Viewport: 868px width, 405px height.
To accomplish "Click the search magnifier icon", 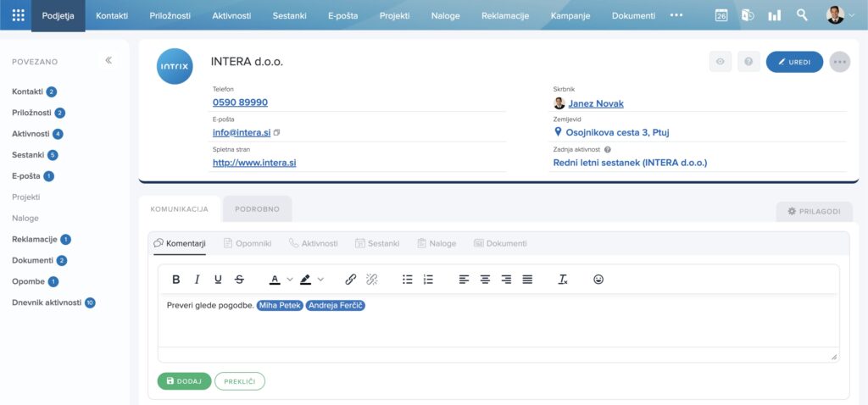I will tap(802, 15).
